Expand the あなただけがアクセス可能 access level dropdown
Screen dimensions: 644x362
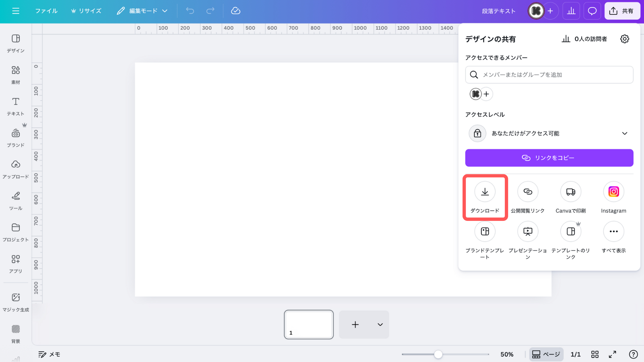click(549, 133)
